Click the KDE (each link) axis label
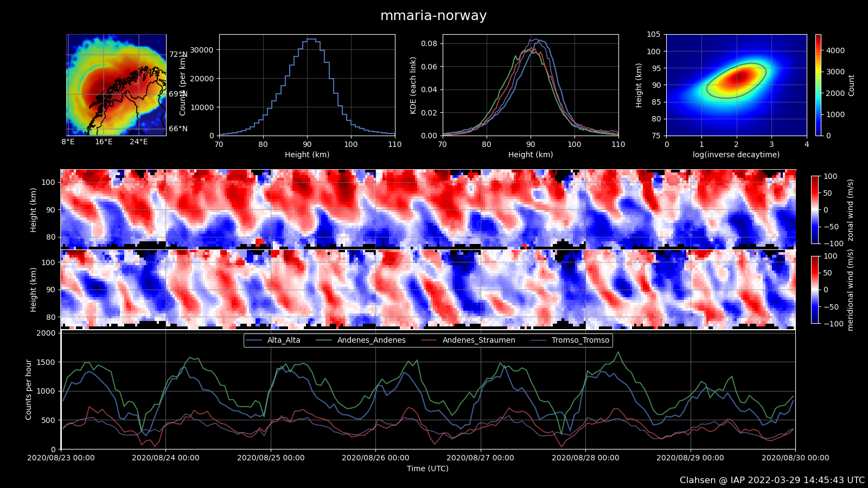The image size is (868, 488). 413,85
